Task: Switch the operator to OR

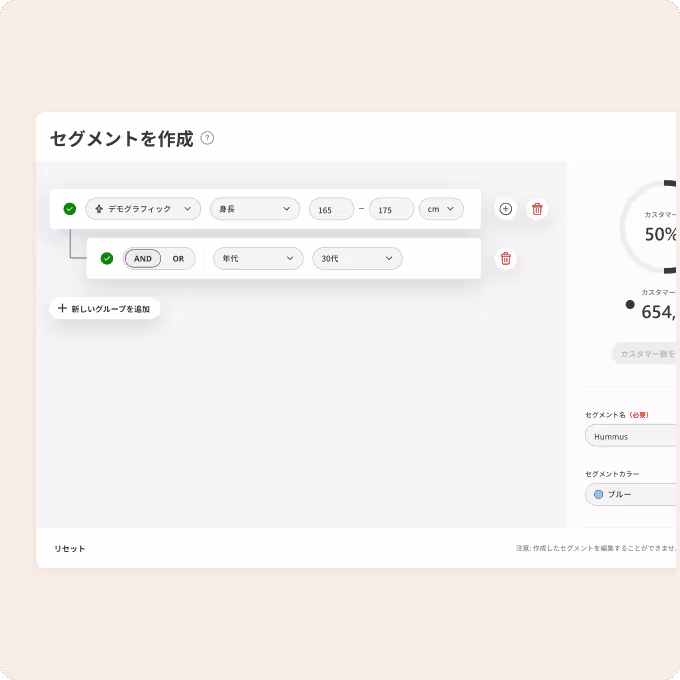Action: [178, 258]
